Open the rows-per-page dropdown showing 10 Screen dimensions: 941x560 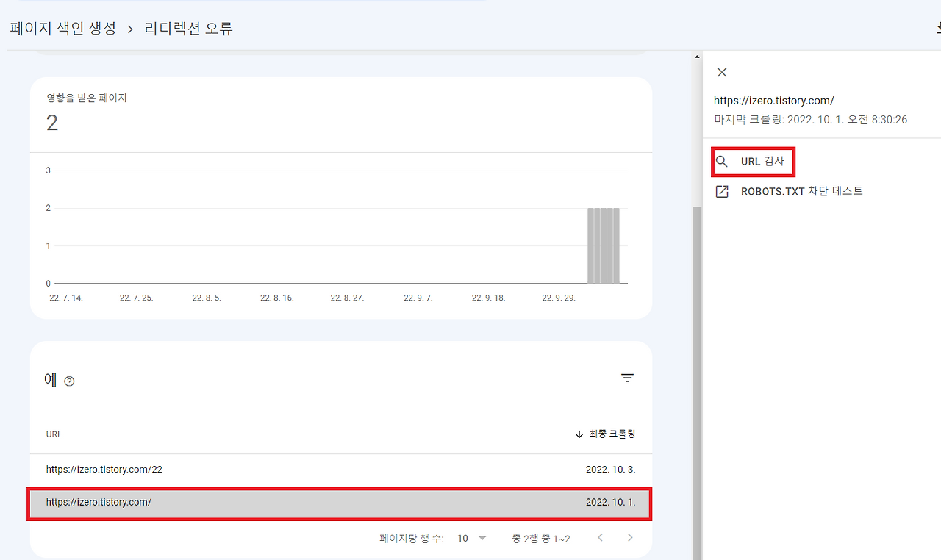tap(472, 538)
